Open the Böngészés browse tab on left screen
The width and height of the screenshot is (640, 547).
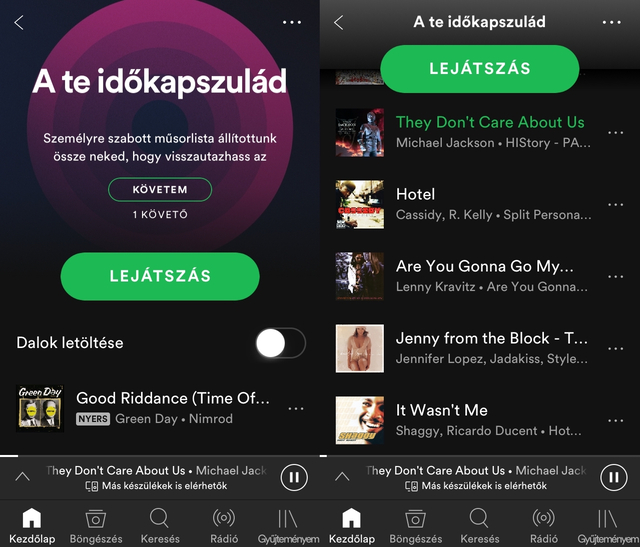pyautogui.click(x=96, y=526)
